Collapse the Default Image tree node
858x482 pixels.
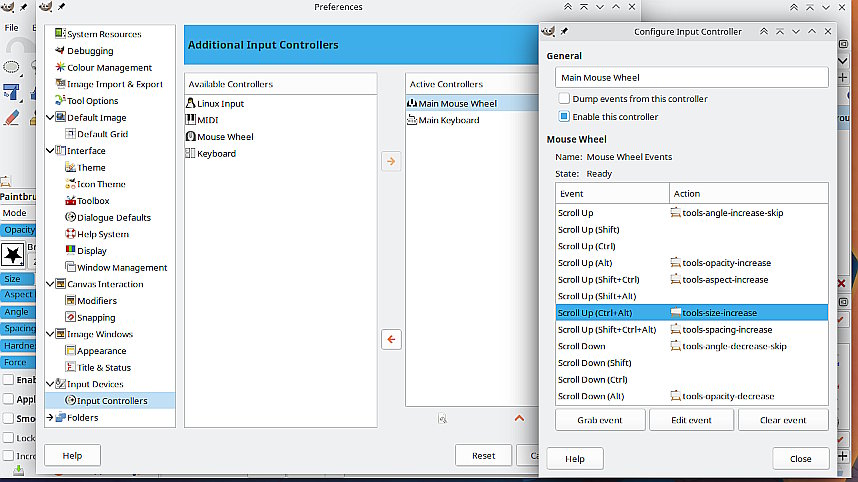point(50,118)
